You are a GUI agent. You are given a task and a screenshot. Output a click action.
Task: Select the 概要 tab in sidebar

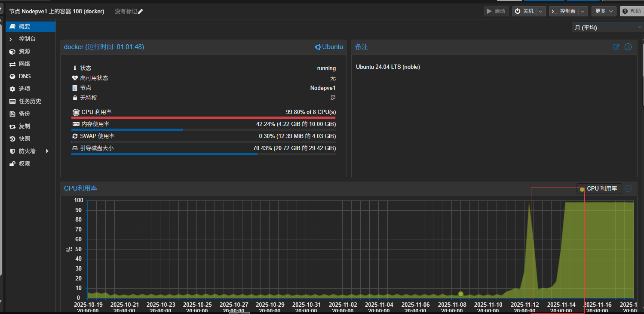pos(25,26)
